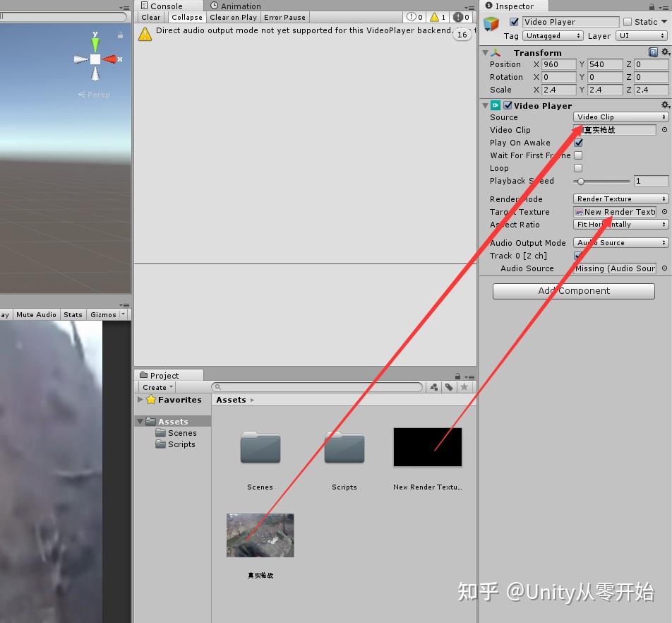Open the Target Texture object picker
The width and height of the screenshot is (672, 623).
pyautogui.click(x=664, y=212)
